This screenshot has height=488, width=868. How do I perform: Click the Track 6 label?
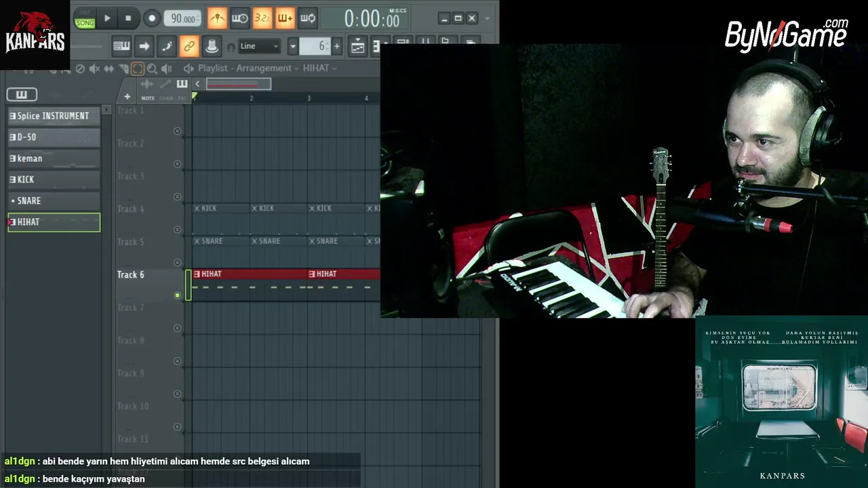(131, 274)
